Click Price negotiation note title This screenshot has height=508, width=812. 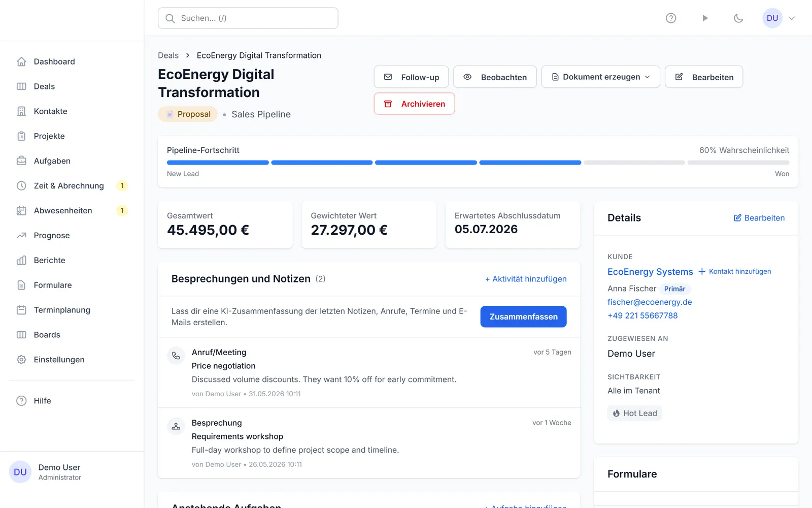[223, 366]
